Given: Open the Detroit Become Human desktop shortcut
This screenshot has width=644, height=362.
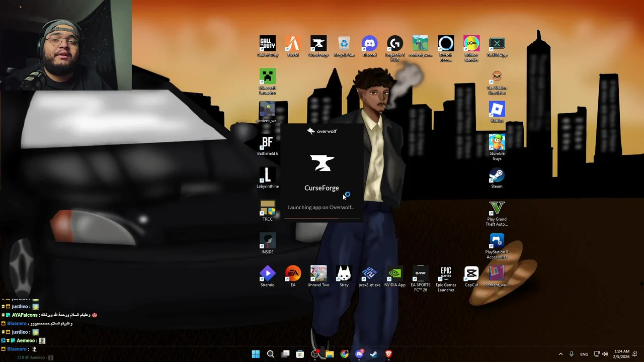Looking at the screenshot, I should pyautogui.click(x=446, y=49).
